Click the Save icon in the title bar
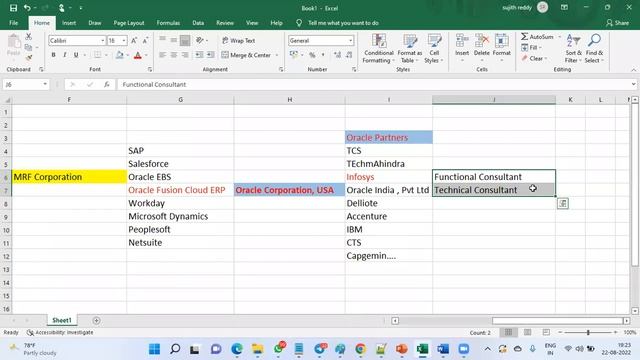The image size is (640, 360). [13, 8]
